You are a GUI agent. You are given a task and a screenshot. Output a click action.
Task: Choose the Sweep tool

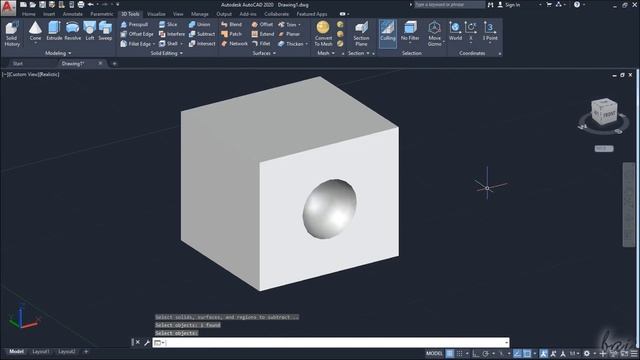click(x=105, y=31)
